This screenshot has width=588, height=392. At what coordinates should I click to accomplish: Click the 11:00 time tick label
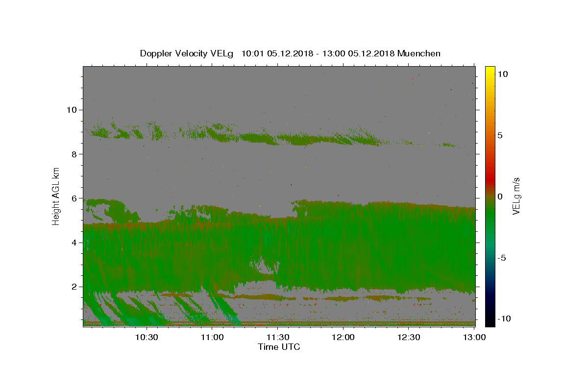click(212, 337)
